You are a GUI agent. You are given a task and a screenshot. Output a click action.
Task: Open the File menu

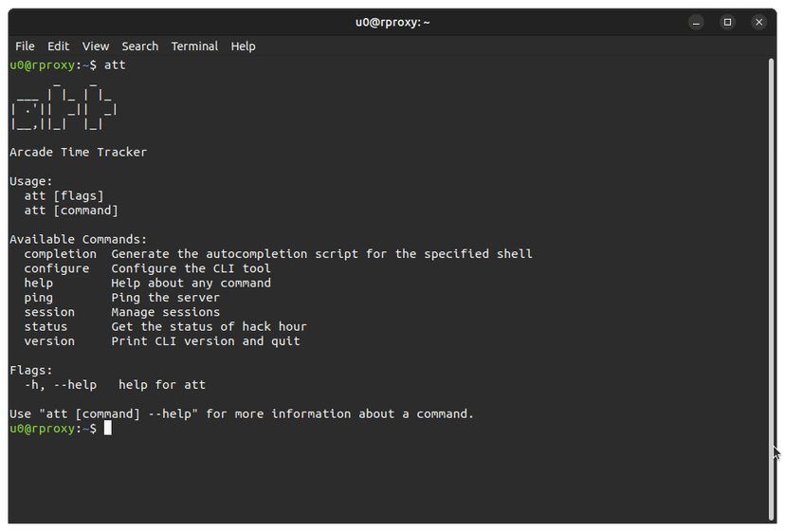25,46
